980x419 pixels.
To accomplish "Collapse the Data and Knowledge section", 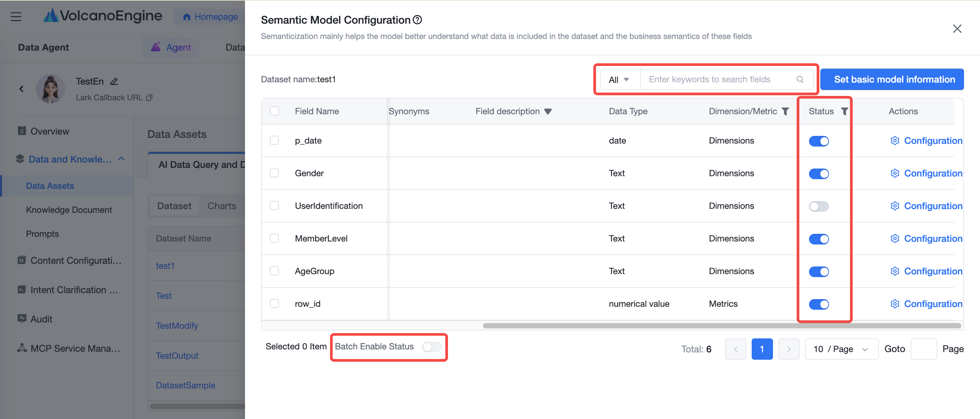I will 121,159.
